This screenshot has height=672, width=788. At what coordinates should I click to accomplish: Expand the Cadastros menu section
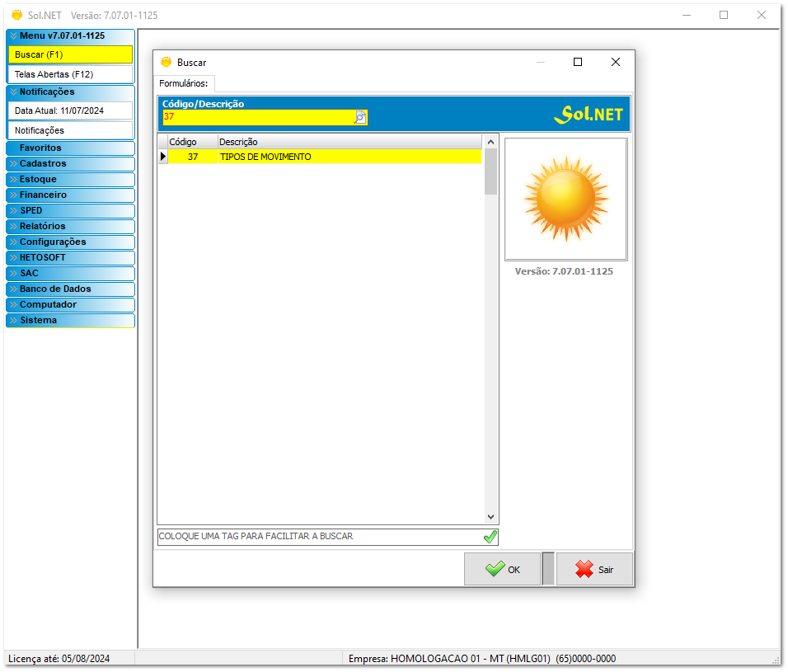pyautogui.click(x=69, y=164)
